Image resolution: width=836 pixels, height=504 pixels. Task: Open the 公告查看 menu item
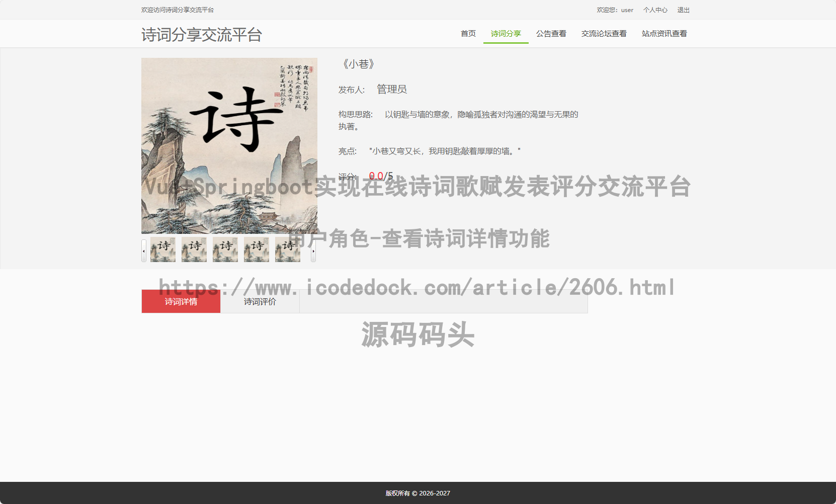click(551, 33)
